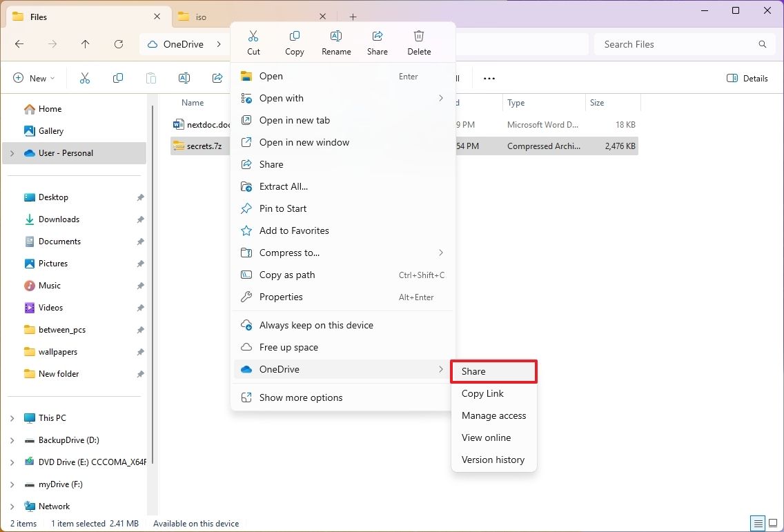784x532 pixels.
Task: Click the OneDrive cloud icon in address bar
Action: 151,43
